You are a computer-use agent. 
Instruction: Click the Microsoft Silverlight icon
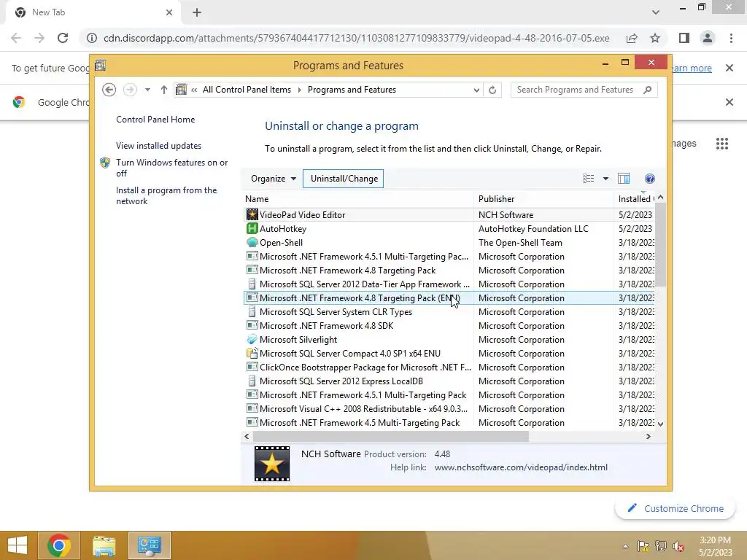point(252,340)
